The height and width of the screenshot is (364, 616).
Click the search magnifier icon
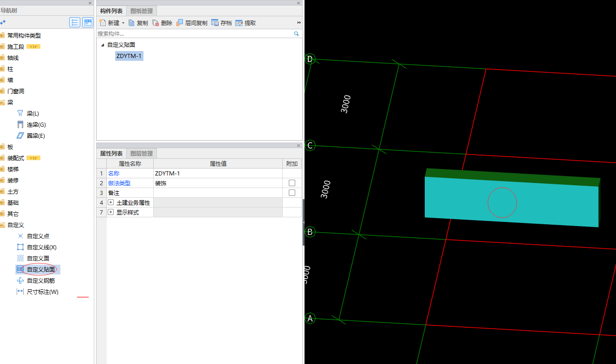296,33
